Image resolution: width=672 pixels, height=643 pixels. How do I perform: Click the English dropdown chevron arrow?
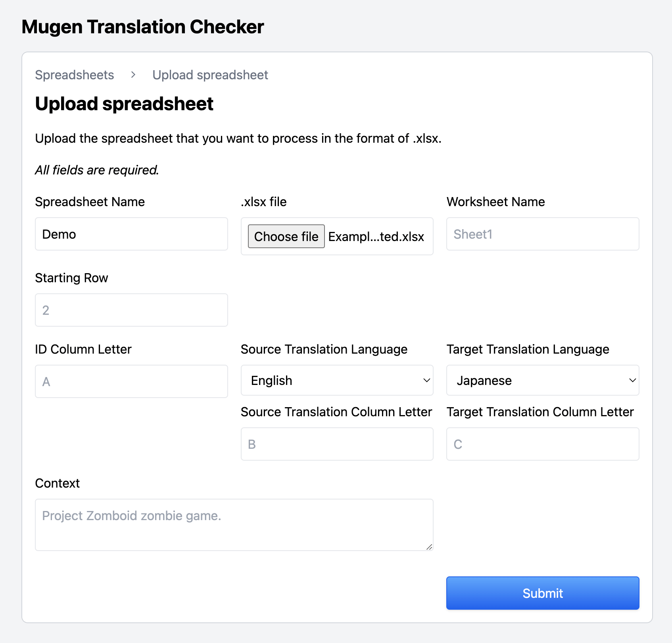pos(426,380)
